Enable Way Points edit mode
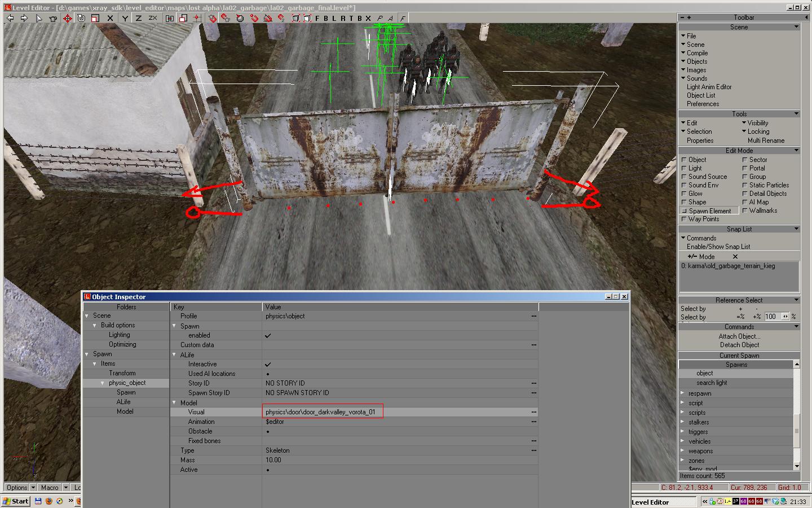The height and width of the screenshot is (508, 812). (x=684, y=219)
